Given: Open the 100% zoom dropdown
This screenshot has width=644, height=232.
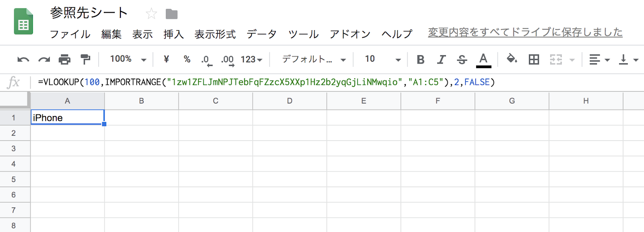Looking at the screenshot, I should click(x=128, y=59).
